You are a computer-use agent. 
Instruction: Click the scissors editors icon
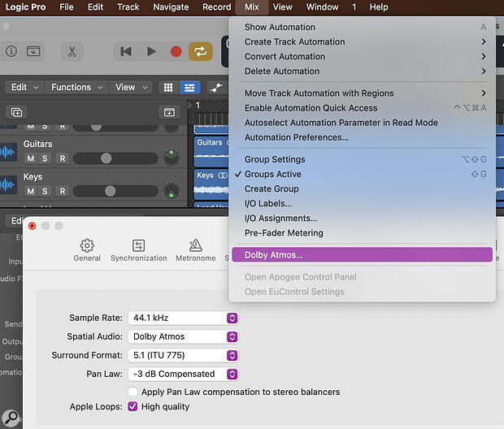[x=72, y=51]
